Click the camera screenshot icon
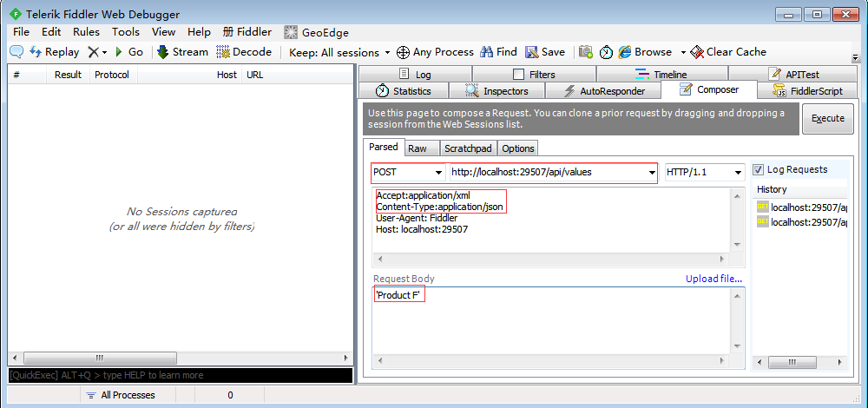This screenshot has width=868, height=408. click(586, 52)
